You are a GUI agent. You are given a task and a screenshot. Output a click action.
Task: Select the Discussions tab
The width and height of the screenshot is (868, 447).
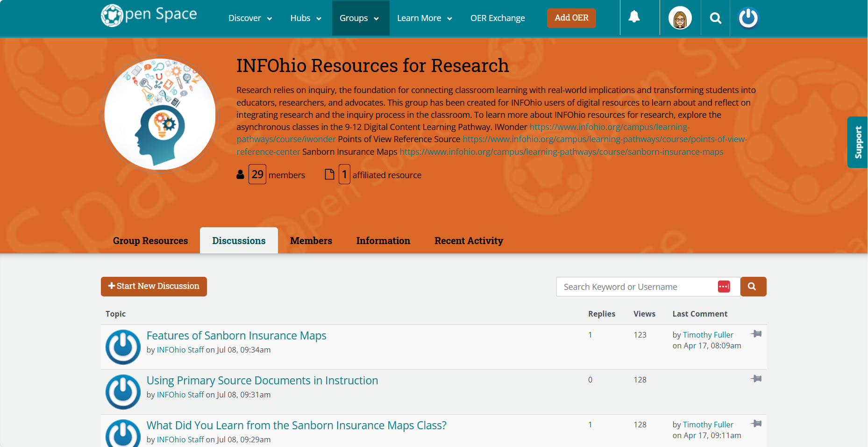point(239,241)
